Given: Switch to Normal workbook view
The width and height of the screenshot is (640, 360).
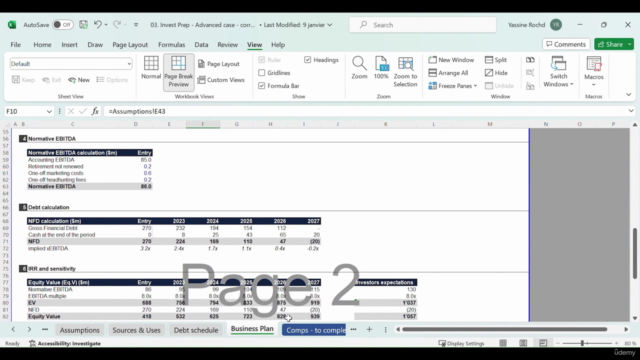Looking at the screenshot, I should click(x=151, y=68).
